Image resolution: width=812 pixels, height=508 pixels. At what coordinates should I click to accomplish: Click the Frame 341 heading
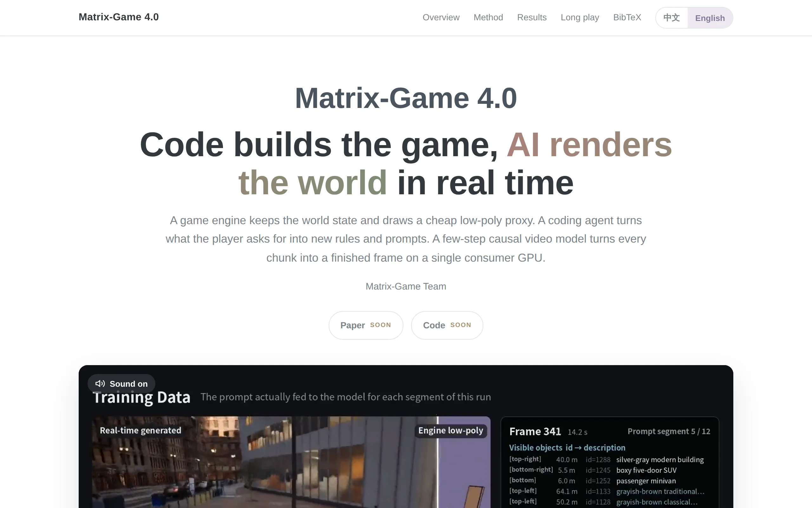coord(535,431)
